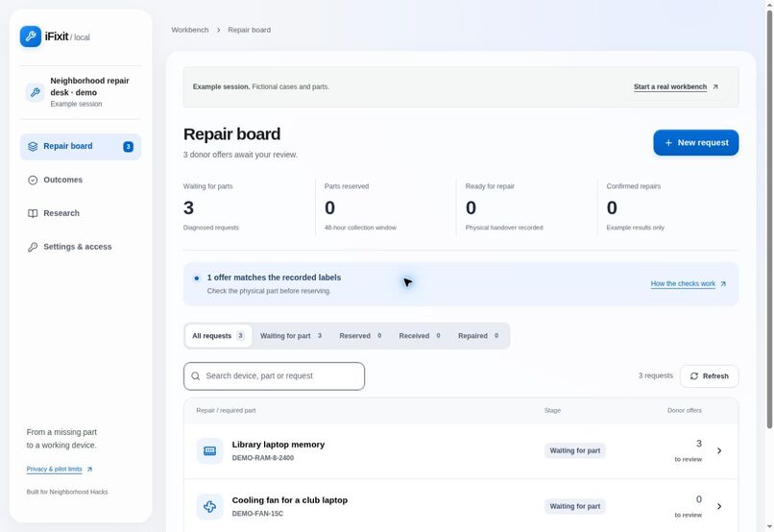Click the Stage column header
The height and width of the screenshot is (532, 774).
(552, 411)
